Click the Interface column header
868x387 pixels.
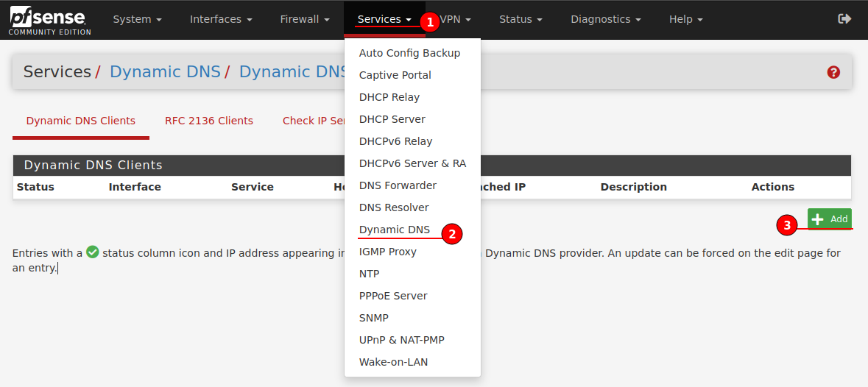click(x=135, y=188)
